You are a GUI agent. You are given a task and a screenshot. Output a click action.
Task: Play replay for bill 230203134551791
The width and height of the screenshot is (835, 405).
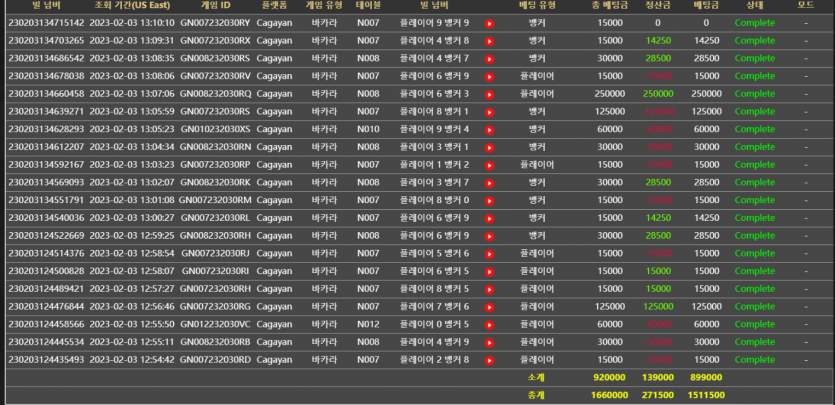pos(489,201)
